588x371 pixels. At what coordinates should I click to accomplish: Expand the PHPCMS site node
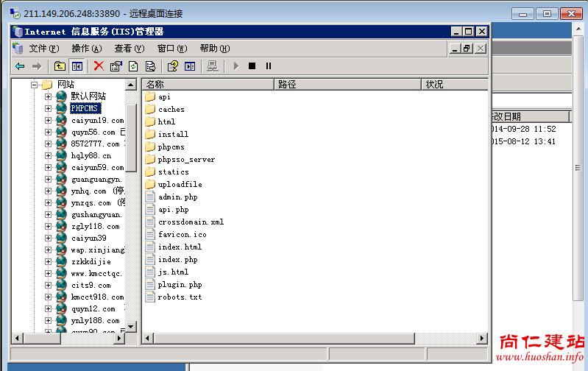[49, 108]
